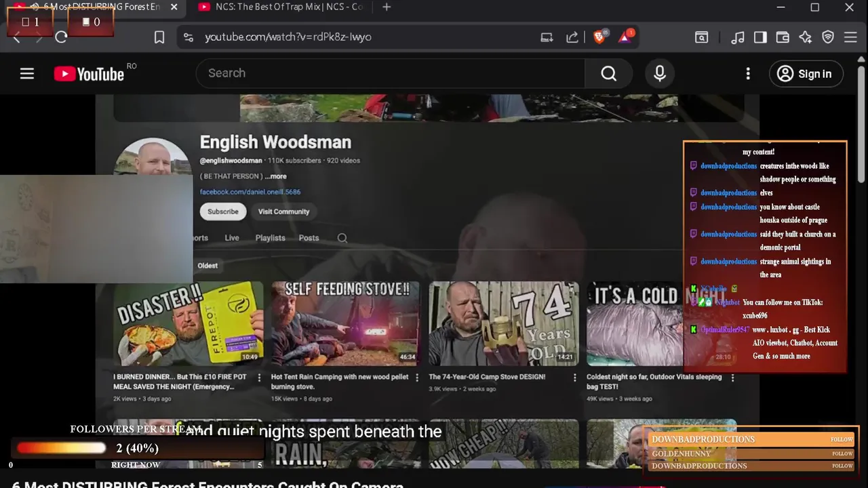The width and height of the screenshot is (868, 488).
Task: Click the cast/install screen icon in the address bar
Action: (547, 37)
